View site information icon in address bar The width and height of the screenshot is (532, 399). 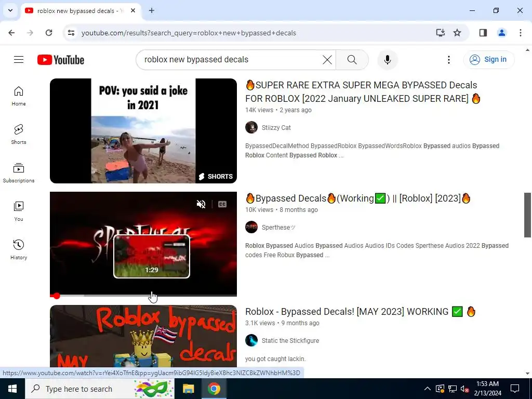pos(71,33)
